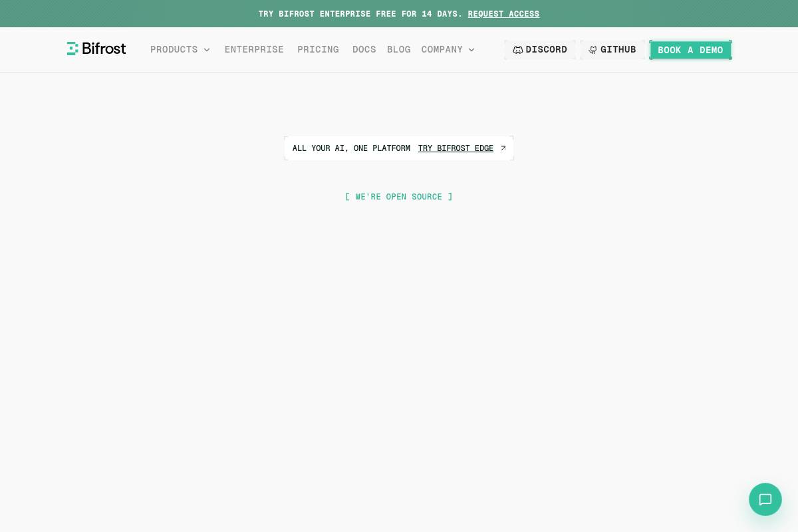798x532 pixels.
Task: Click the Try Bifrost Edge link
Action: tap(456, 148)
